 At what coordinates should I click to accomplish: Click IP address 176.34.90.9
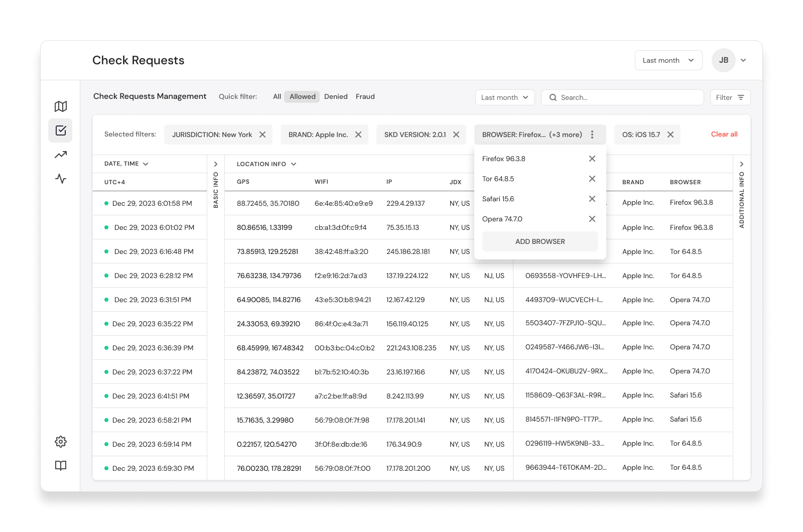click(x=404, y=444)
